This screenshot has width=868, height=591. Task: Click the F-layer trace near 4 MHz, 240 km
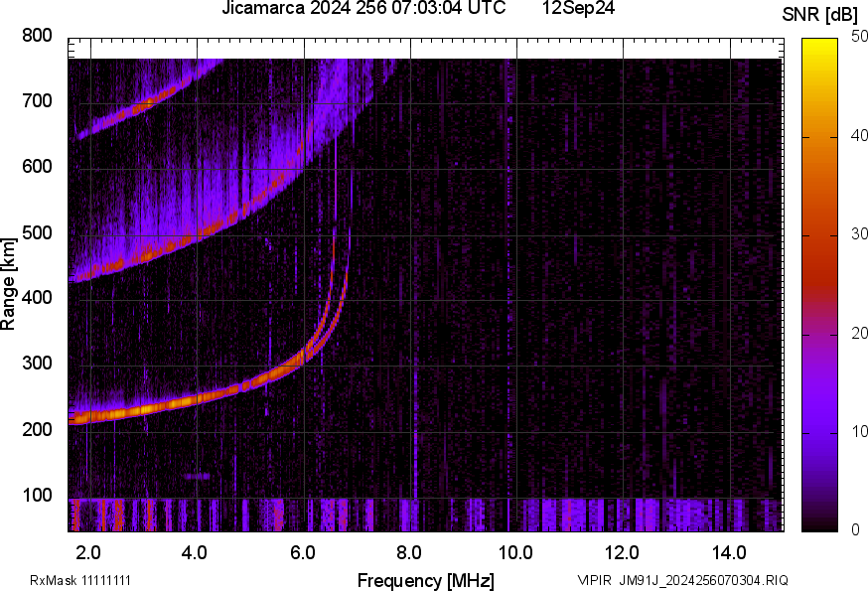pos(197,398)
